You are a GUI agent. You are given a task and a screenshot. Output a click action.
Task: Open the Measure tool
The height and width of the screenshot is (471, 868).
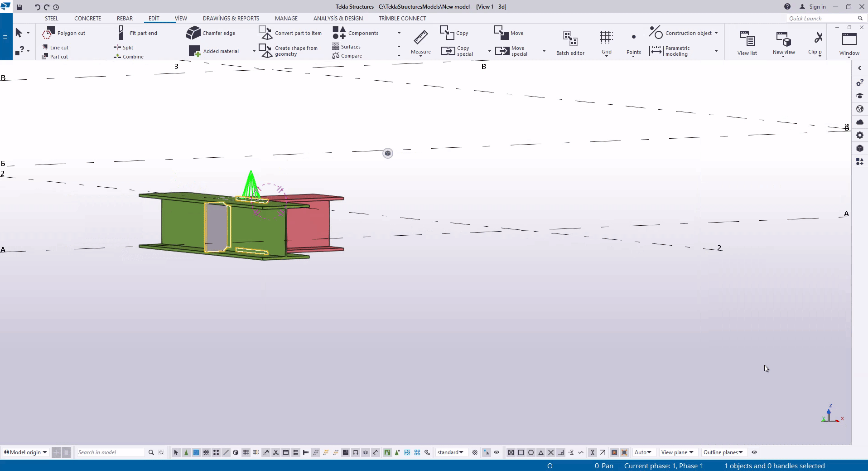[x=421, y=42]
